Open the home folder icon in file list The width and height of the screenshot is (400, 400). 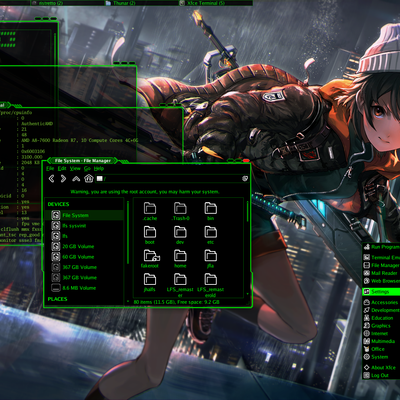click(x=180, y=259)
